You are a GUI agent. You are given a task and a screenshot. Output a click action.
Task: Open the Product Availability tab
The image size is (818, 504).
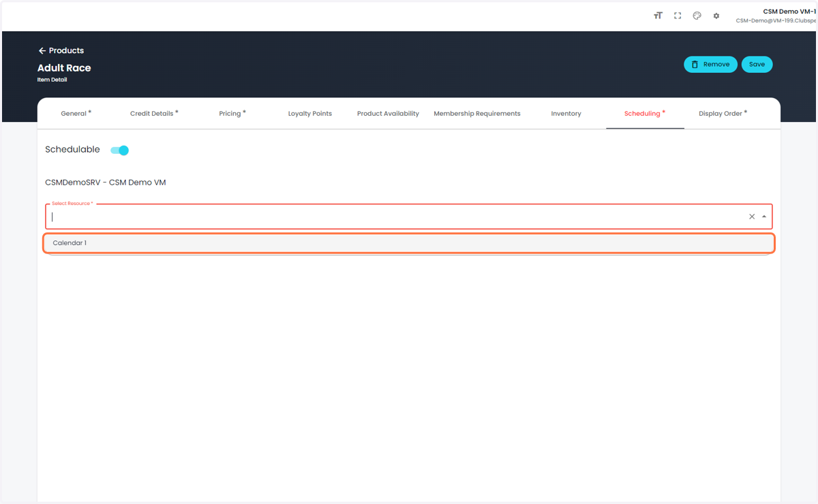(388, 113)
